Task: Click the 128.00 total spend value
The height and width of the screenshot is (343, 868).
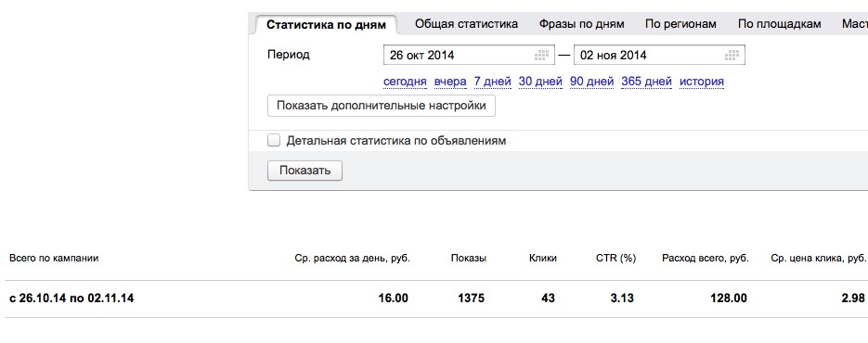Action: coord(729,299)
